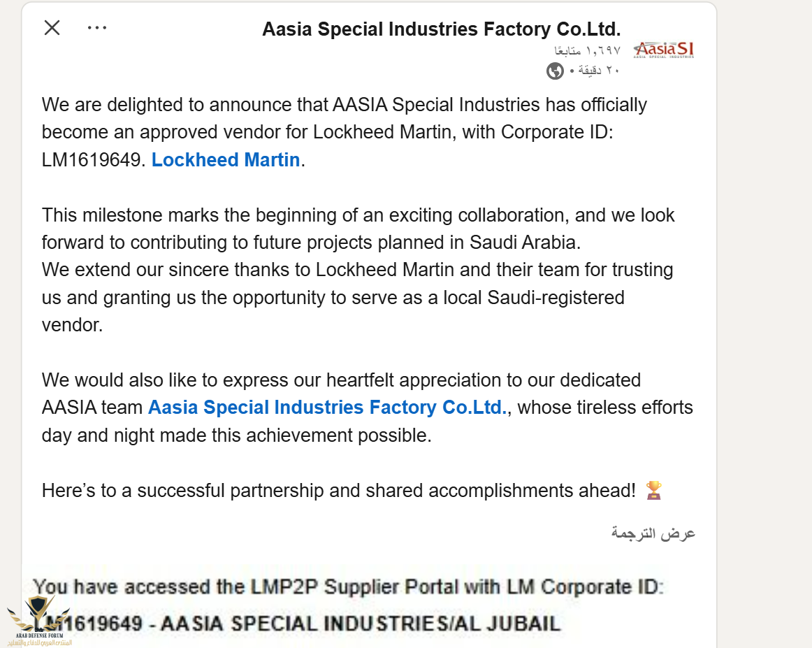Click the Arabic followers count text
The height and width of the screenshot is (648, 812).
point(587,50)
